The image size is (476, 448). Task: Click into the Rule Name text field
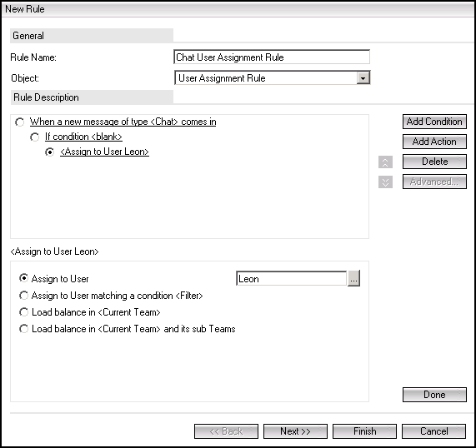(x=272, y=57)
